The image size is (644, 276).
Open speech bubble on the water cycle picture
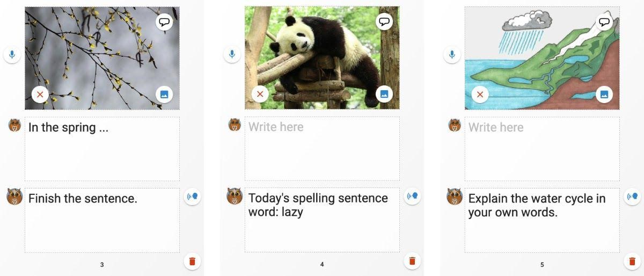pos(604,22)
